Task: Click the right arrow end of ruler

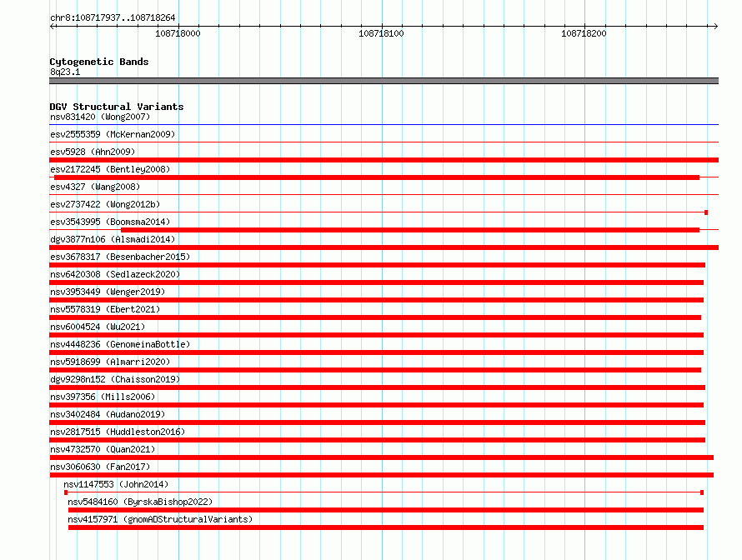Action: [715, 27]
